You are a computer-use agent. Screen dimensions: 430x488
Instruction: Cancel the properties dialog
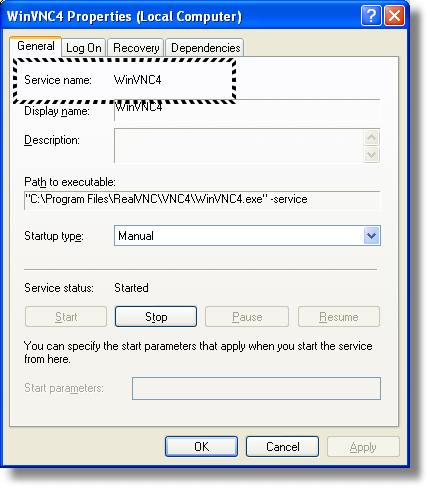[282, 447]
